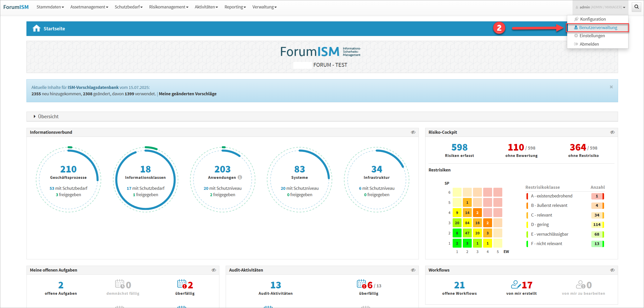Screen dimensions: 644x308
Task: Click the orange matrix cell showing 84
Action: 467,223
